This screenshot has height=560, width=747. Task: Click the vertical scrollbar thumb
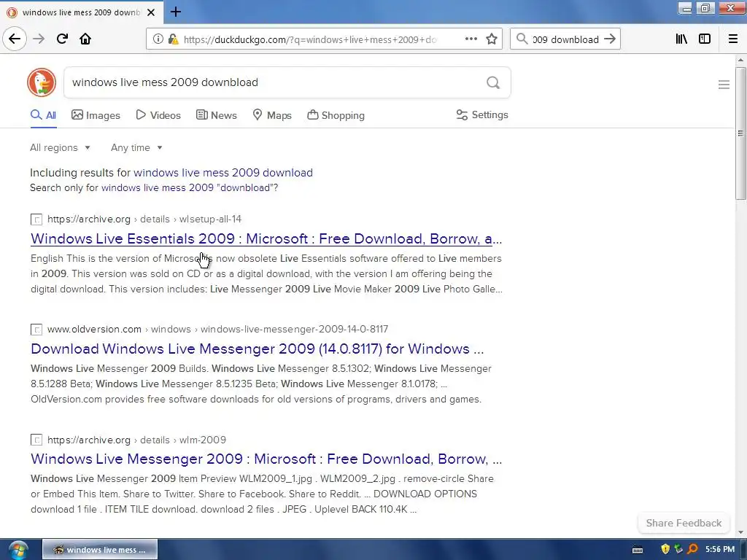(740, 133)
